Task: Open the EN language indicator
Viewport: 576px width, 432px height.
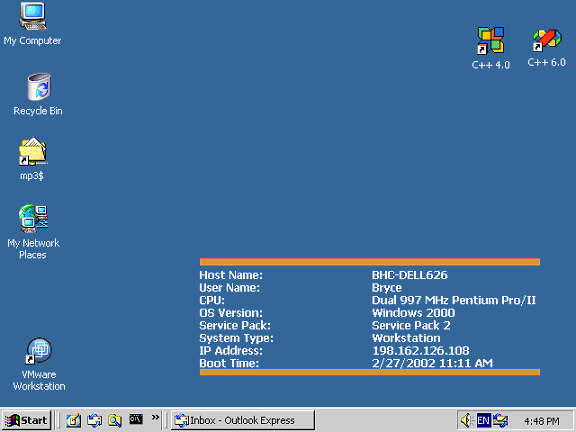Action: [x=483, y=420]
